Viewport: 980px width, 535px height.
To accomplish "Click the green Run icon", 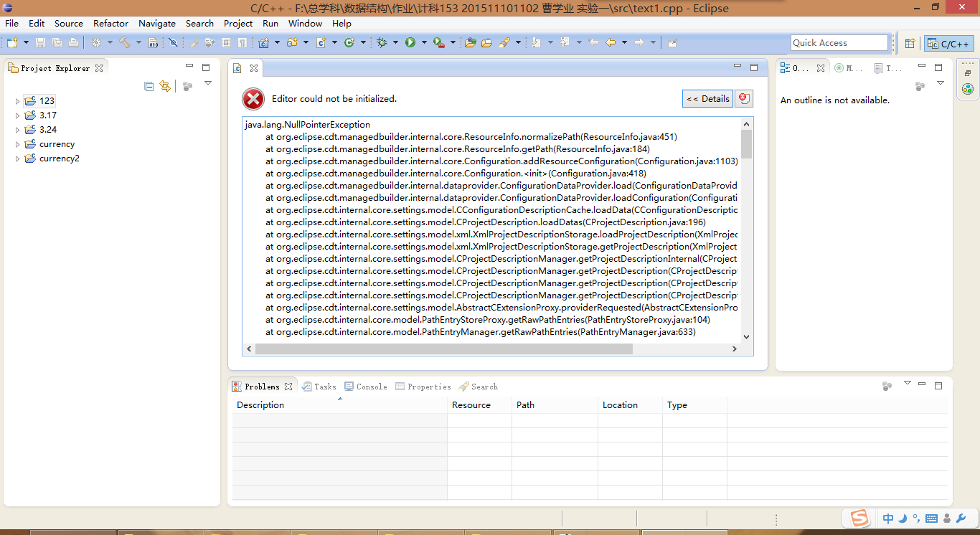I will [410, 43].
